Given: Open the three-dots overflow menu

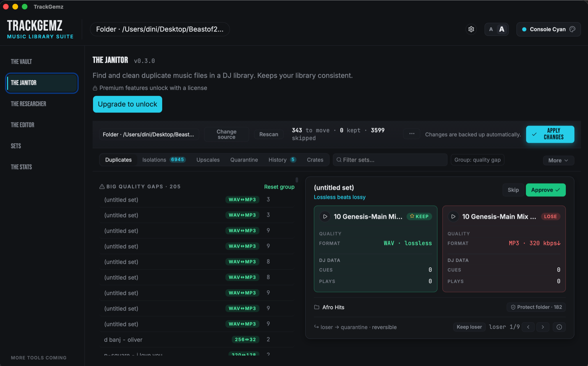Looking at the screenshot, I should click(412, 134).
